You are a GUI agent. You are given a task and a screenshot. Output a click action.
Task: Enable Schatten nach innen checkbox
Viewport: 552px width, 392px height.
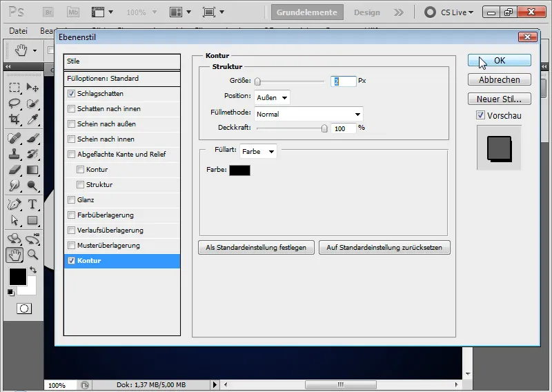pyautogui.click(x=72, y=109)
